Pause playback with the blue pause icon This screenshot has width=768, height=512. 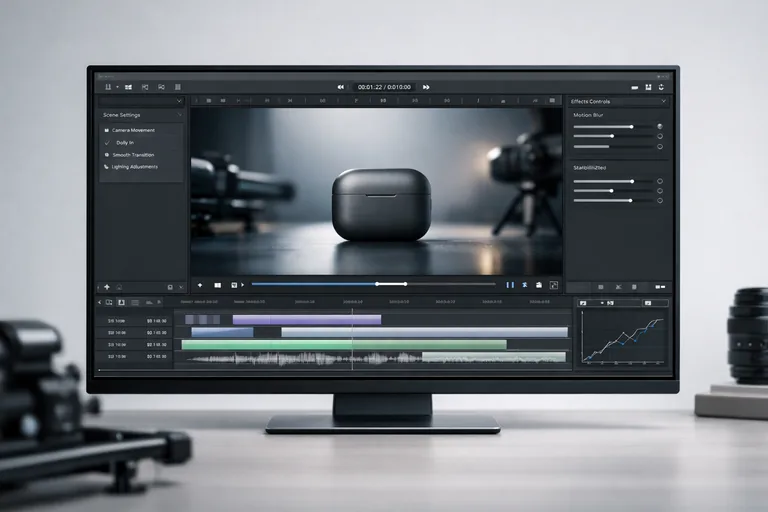click(x=510, y=285)
